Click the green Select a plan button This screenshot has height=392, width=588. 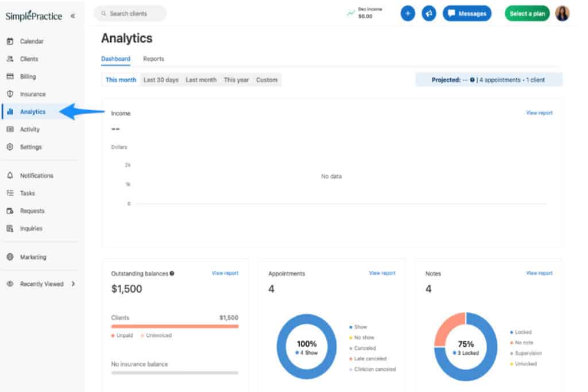[527, 14]
